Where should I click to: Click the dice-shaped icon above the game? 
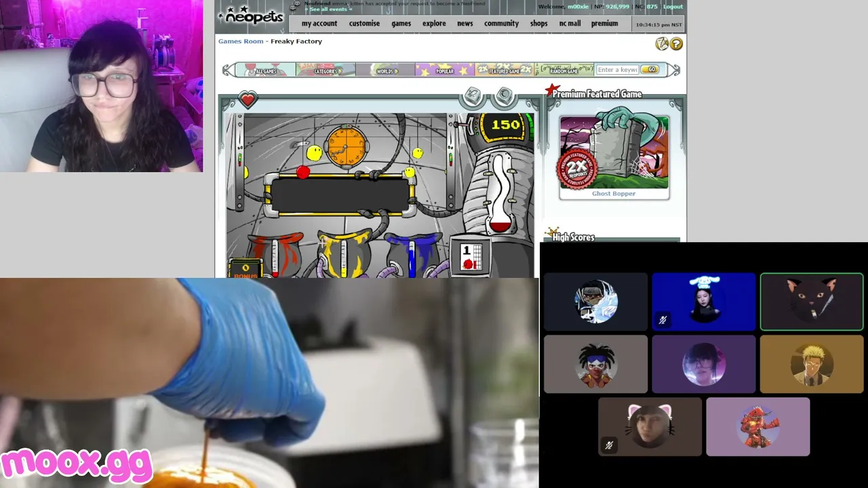pos(473,96)
